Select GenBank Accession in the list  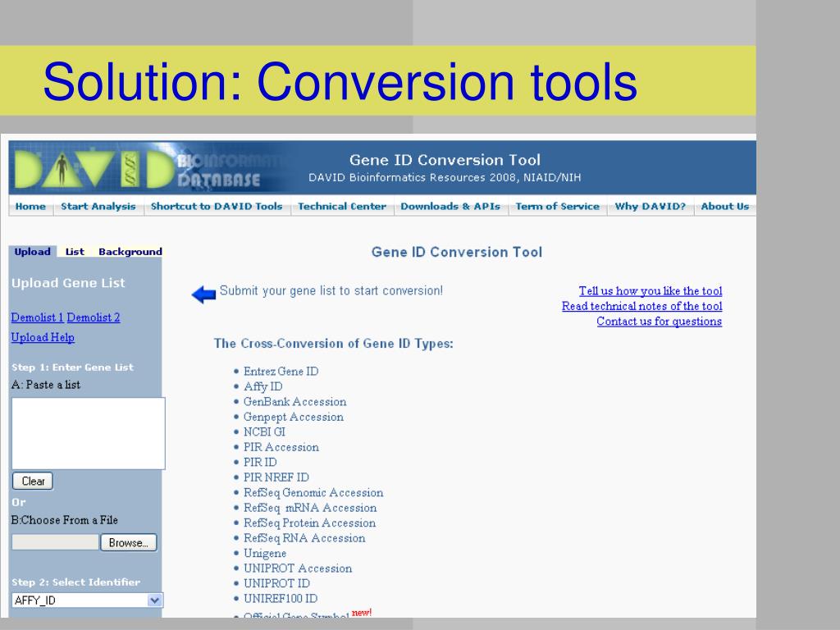(x=294, y=402)
